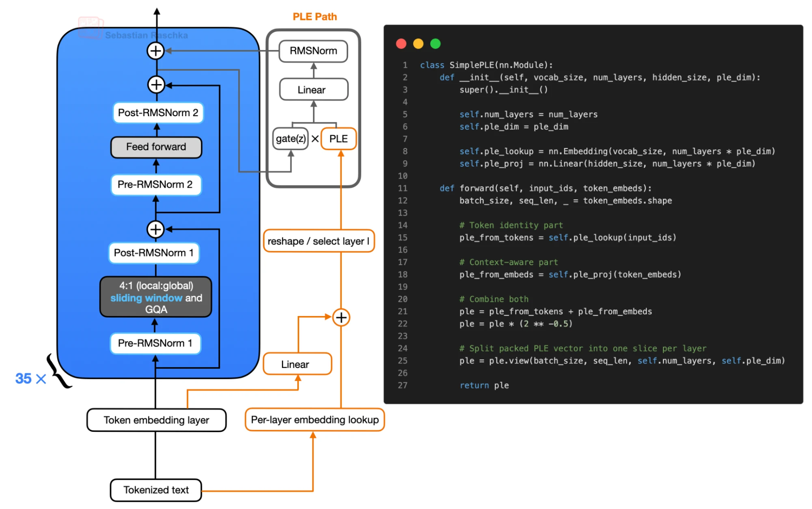
Task: Click the 'self.ple_proj = nn.Linear' line
Action: tap(607, 164)
